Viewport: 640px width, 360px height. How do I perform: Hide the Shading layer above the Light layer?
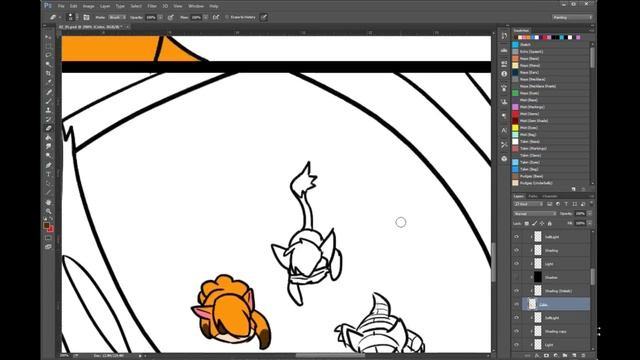click(x=516, y=250)
